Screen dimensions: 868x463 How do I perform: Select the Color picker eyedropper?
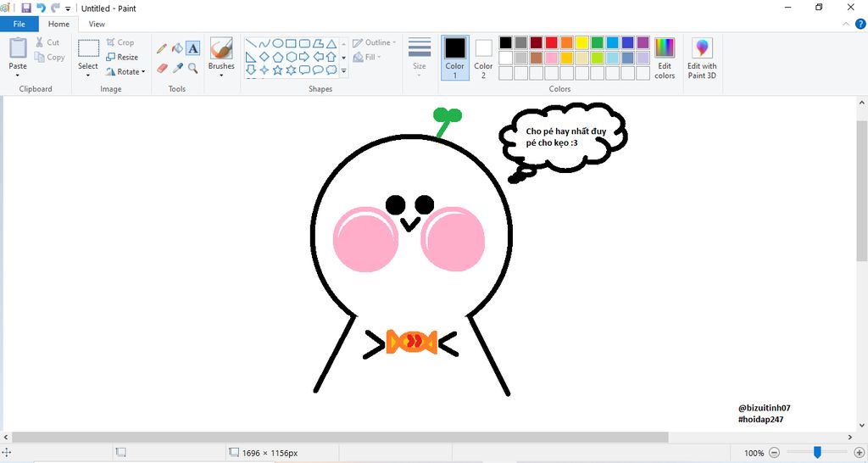point(177,68)
